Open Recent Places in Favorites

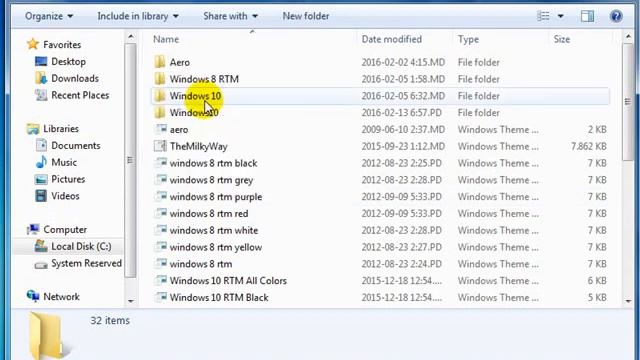pyautogui.click(x=80, y=95)
